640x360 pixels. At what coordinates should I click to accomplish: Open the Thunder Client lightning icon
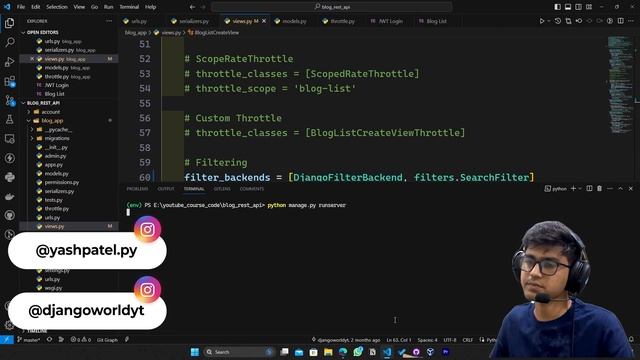[9, 158]
